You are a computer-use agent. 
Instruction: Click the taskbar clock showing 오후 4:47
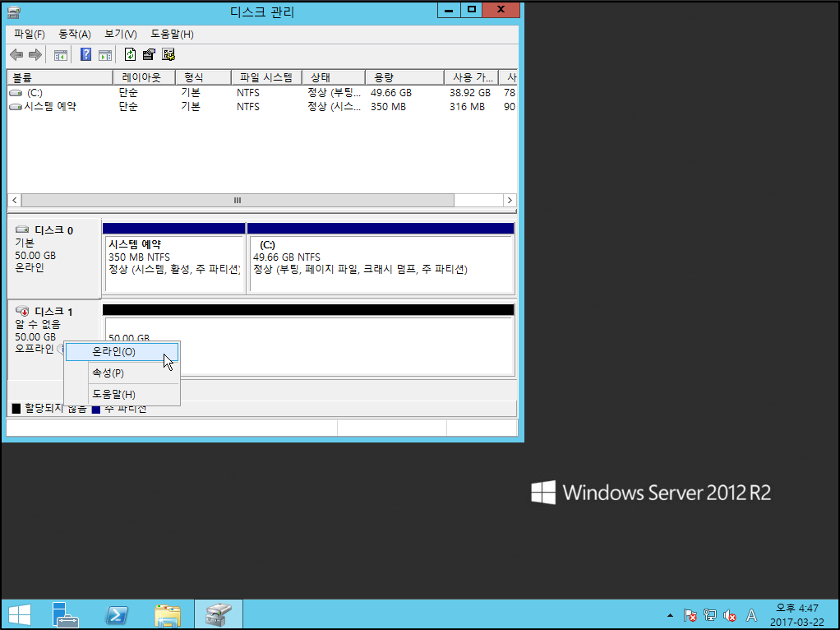click(797, 615)
